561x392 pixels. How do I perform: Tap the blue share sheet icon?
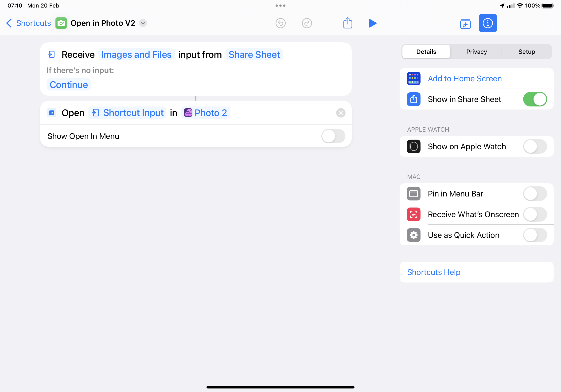pyautogui.click(x=413, y=99)
